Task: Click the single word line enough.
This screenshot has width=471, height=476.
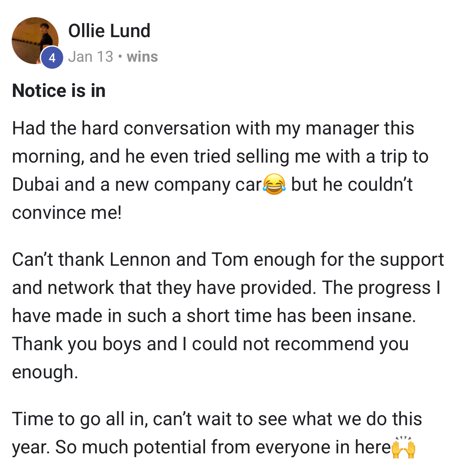Action: click(x=45, y=372)
